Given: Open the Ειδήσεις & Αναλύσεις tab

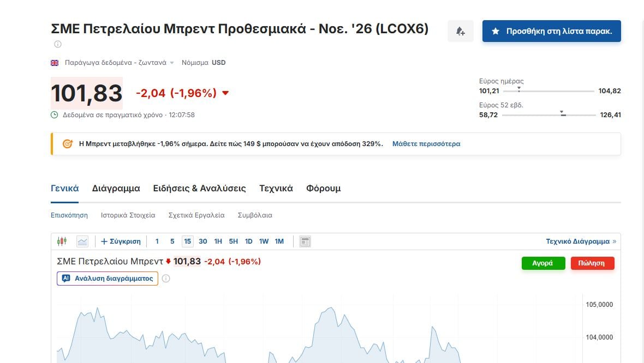Looking at the screenshot, I should [200, 188].
